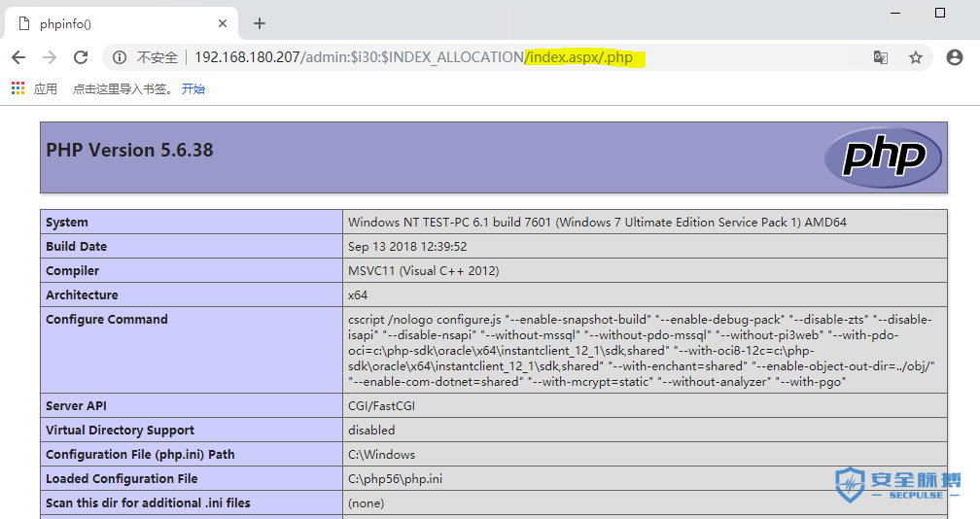Screen dimensions: 980x519
Task: Maximize the browser window
Action: point(940,13)
